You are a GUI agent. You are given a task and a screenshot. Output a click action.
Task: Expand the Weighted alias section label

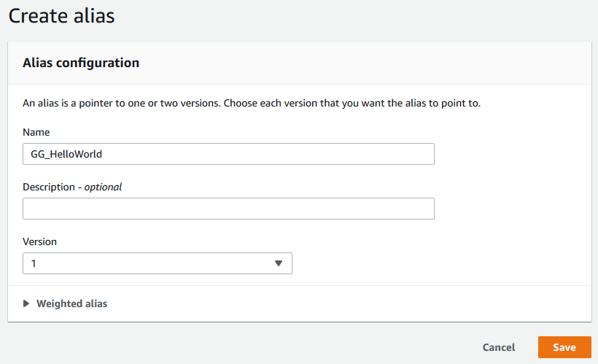[x=71, y=303]
